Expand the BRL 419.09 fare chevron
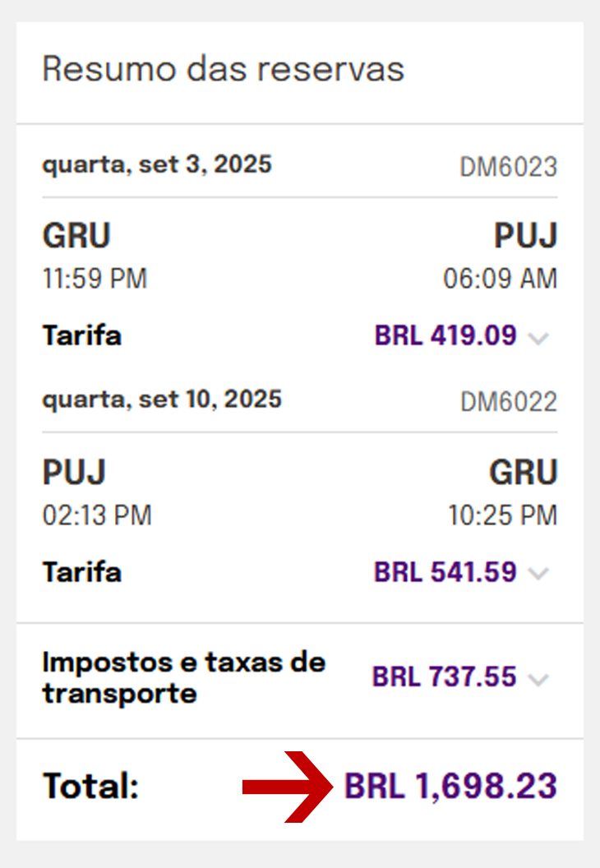 tap(538, 338)
